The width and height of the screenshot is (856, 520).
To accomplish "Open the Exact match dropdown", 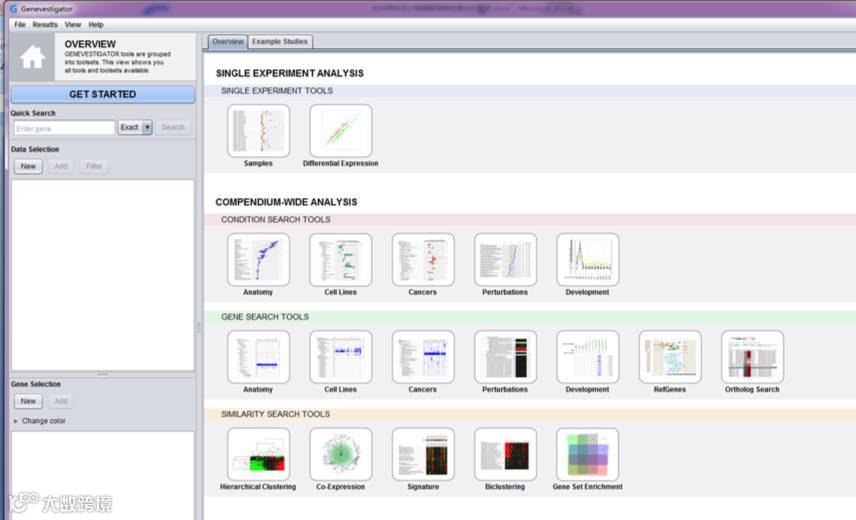I will tap(135, 128).
